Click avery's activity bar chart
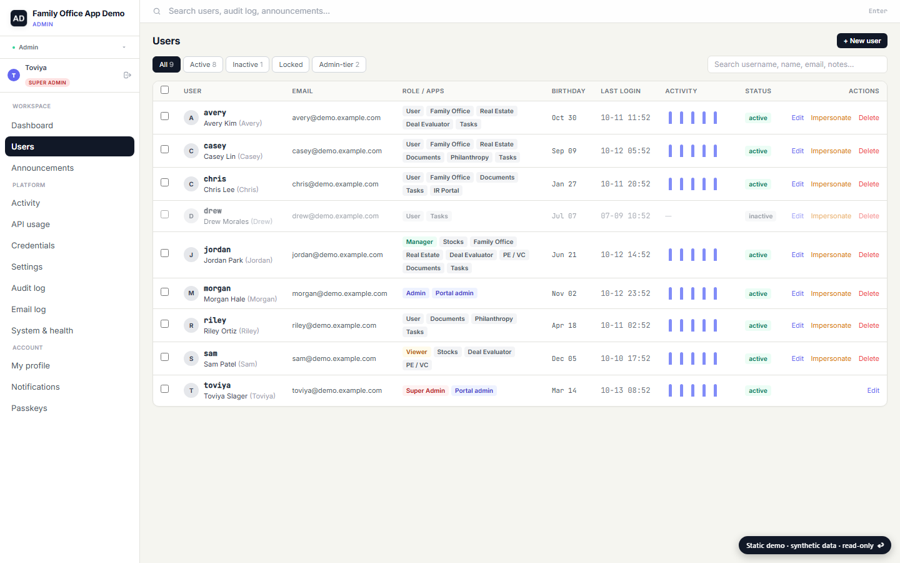Image resolution: width=900 pixels, height=563 pixels. coord(693,118)
